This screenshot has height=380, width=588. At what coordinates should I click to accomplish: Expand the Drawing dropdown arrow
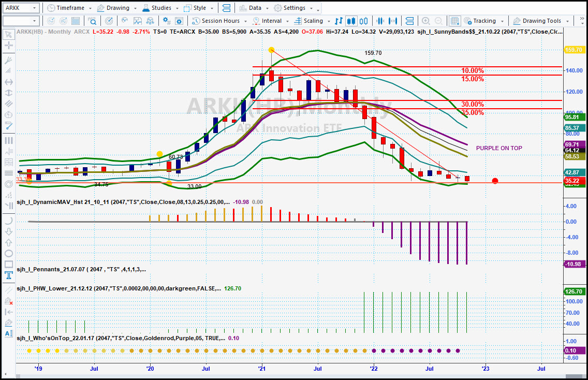[x=135, y=8]
